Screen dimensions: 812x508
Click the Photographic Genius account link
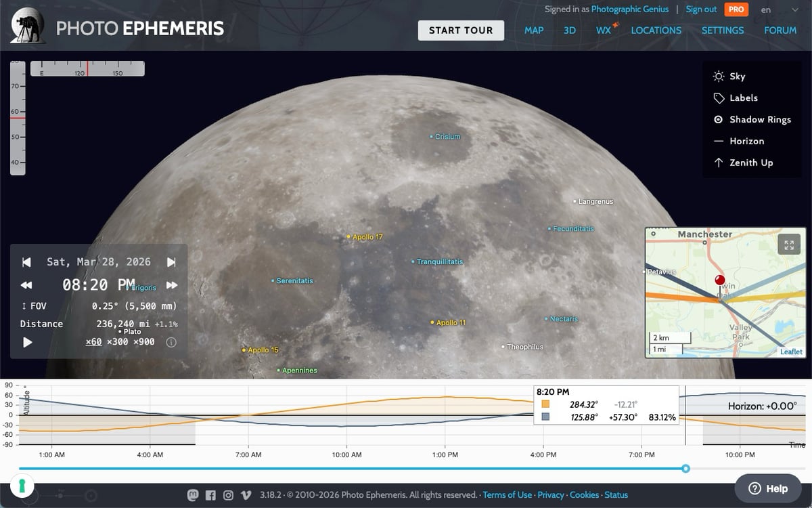[x=630, y=9]
